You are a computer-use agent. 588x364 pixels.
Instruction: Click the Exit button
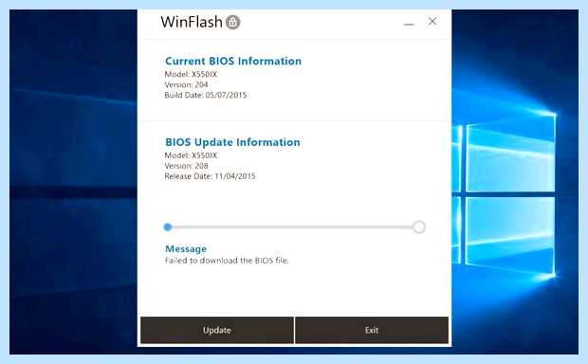pyautogui.click(x=372, y=330)
